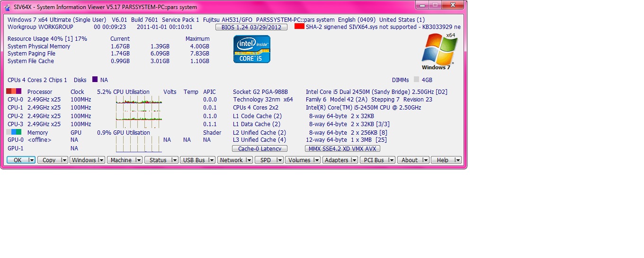Close the SIV64X window

point(453,5)
